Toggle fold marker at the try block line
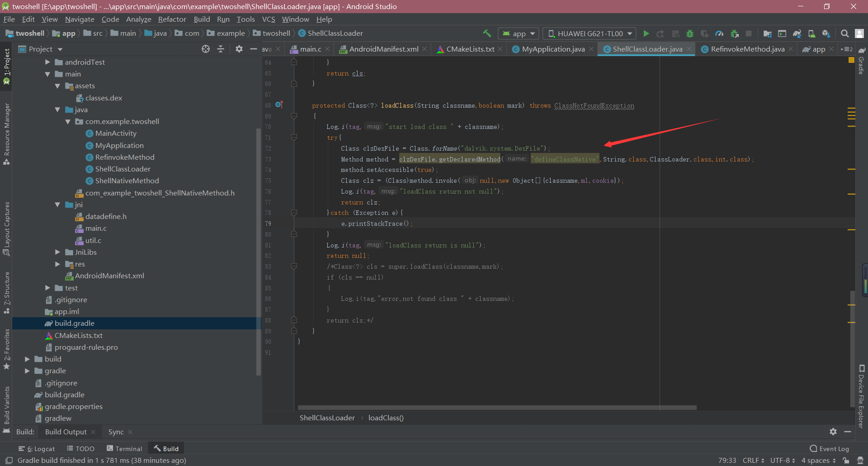This screenshot has width=868, height=466. tap(294, 138)
